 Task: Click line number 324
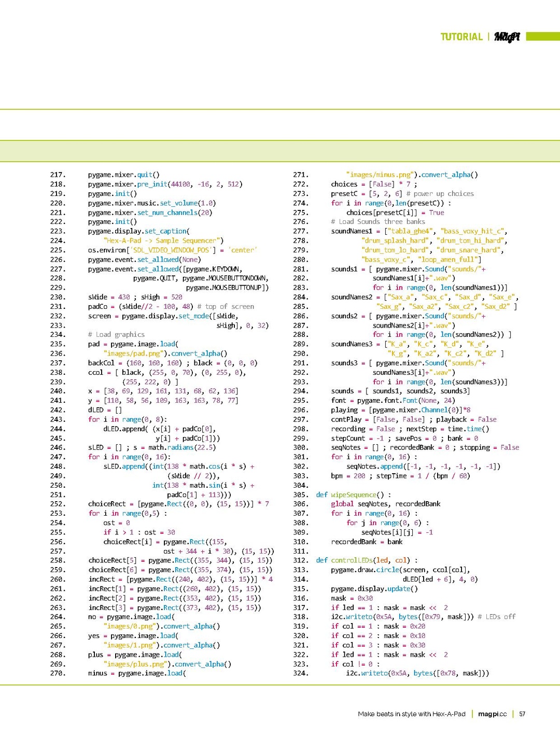[x=301, y=673]
